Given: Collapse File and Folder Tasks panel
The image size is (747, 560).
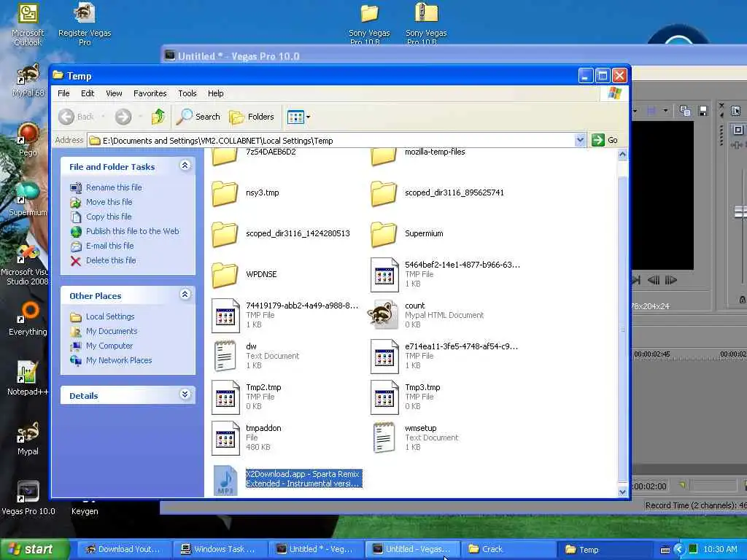Looking at the screenshot, I should [x=185, y=166].
